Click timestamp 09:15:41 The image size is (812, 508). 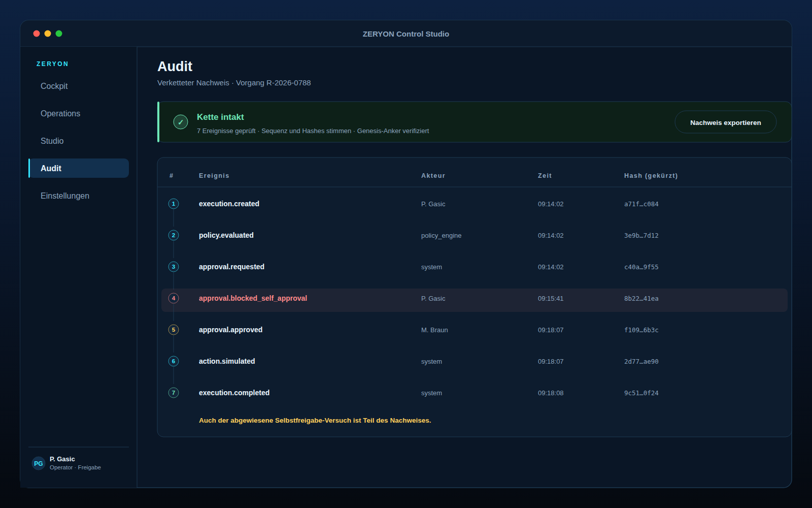click(x=551, y=299)
